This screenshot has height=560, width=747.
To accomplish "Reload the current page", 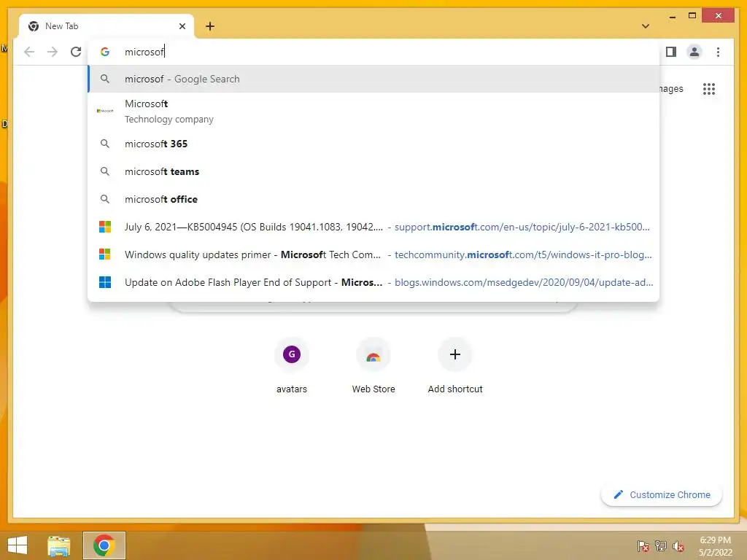I will click(x=76, y=52).
